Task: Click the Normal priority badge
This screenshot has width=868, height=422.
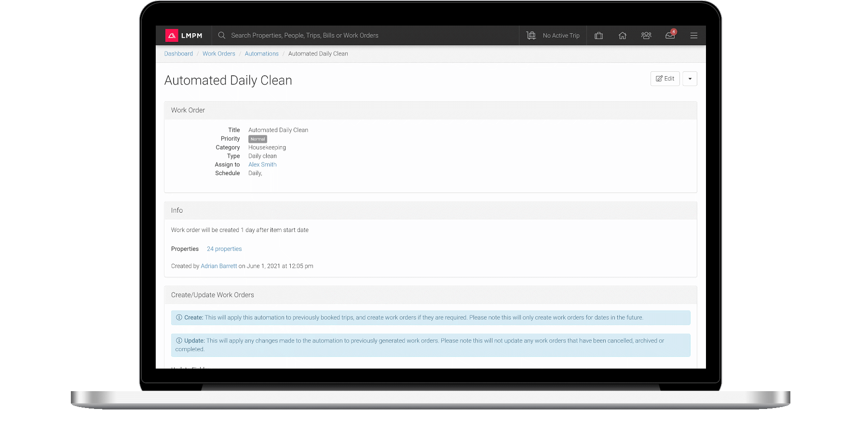Action: click(x=258, y=139)
